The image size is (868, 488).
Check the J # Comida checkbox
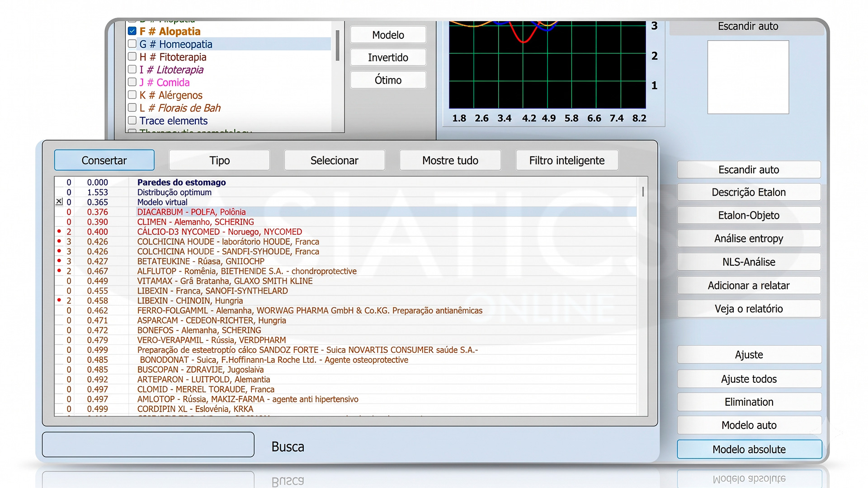pyautogui.click(x=132, y=82)
